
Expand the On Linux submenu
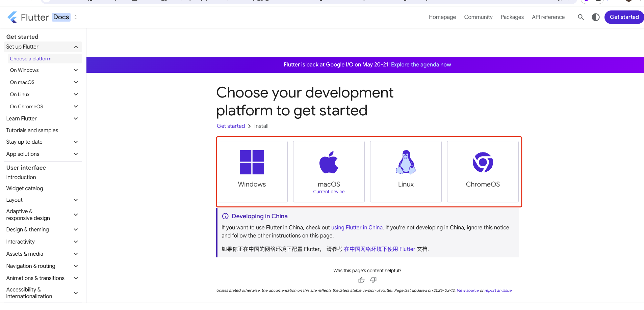pos(76,94)
